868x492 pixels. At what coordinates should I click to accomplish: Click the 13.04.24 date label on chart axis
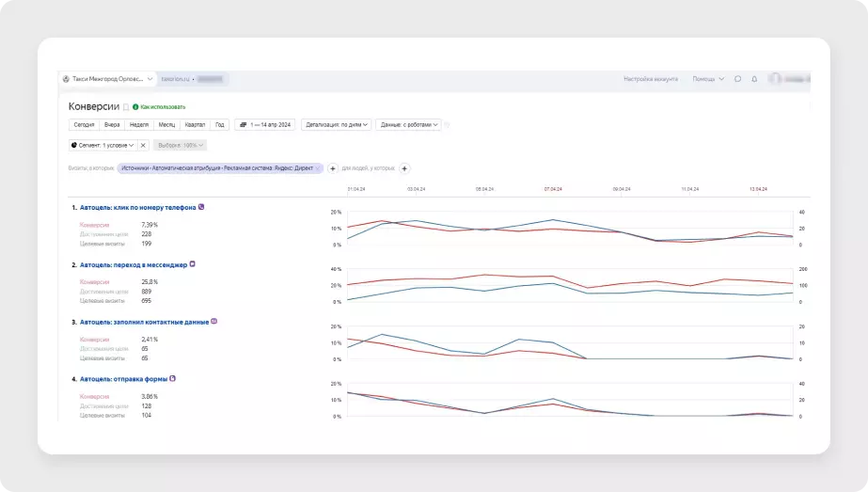coord(758,189)
